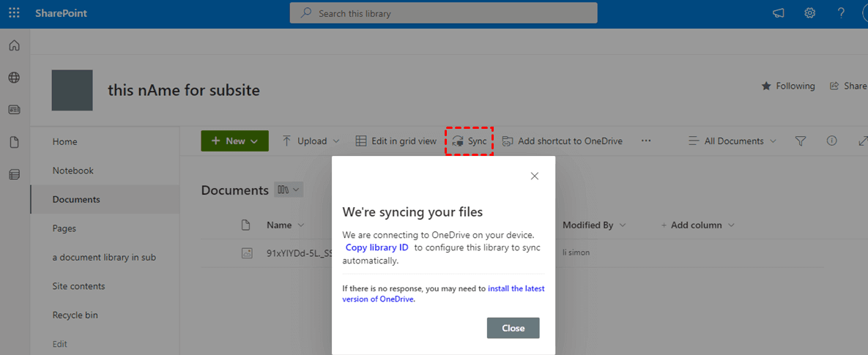Click the Copy library ID link
This screenshot has width=868, height=355.
(377, 247)
